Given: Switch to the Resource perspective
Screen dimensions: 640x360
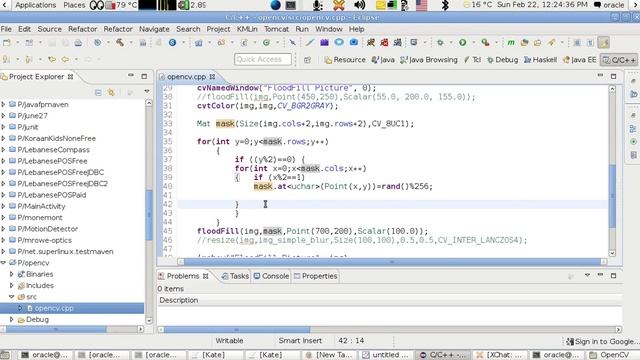Looking at the screenshot, I should click(x=345, y=60).
